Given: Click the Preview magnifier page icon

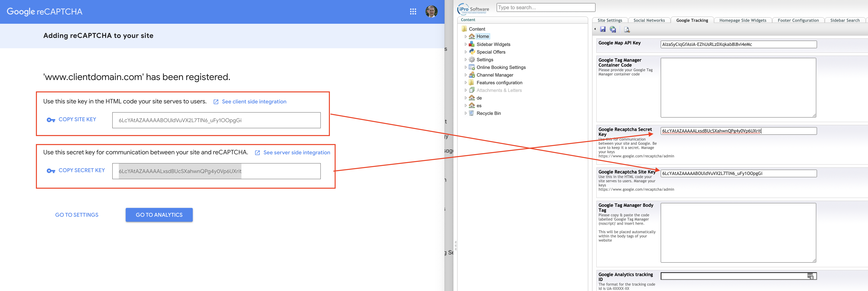Looking at the screenshot, I should pyautogui.click(x=627, y=30).
